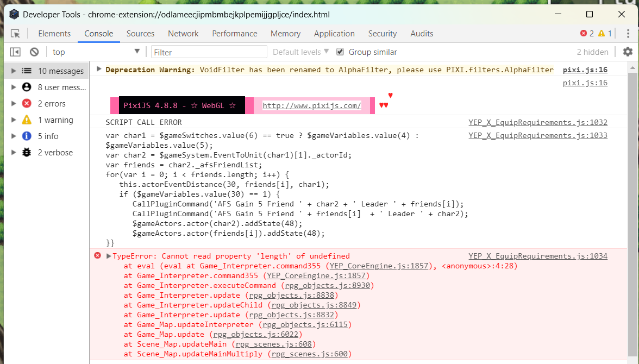Collapse the TypeError stack trace arrow

[x=109, y=256]
